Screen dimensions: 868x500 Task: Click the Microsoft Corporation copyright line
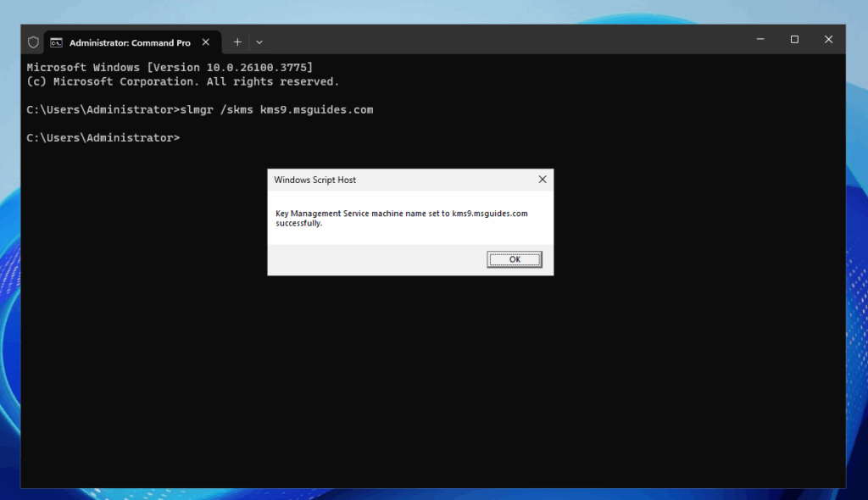[182, 81]
